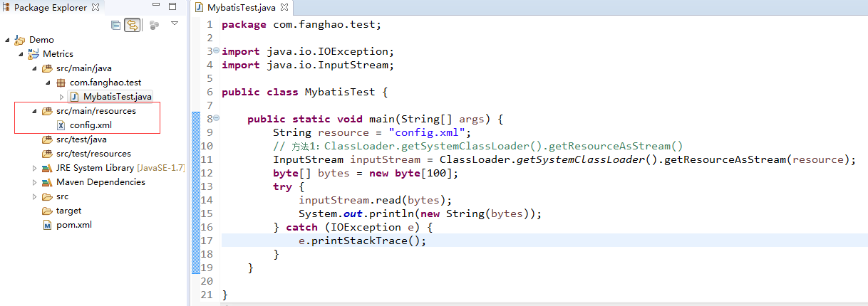Select Demo in the tree
Viewport: 868px width, 306px height.
41,40
